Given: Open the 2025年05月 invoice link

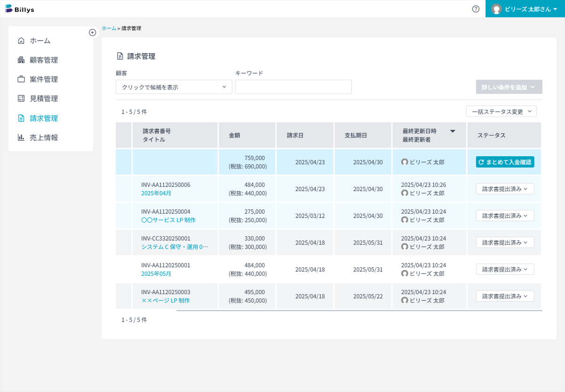Looking at the screenshot, I should tap(156, 274).
